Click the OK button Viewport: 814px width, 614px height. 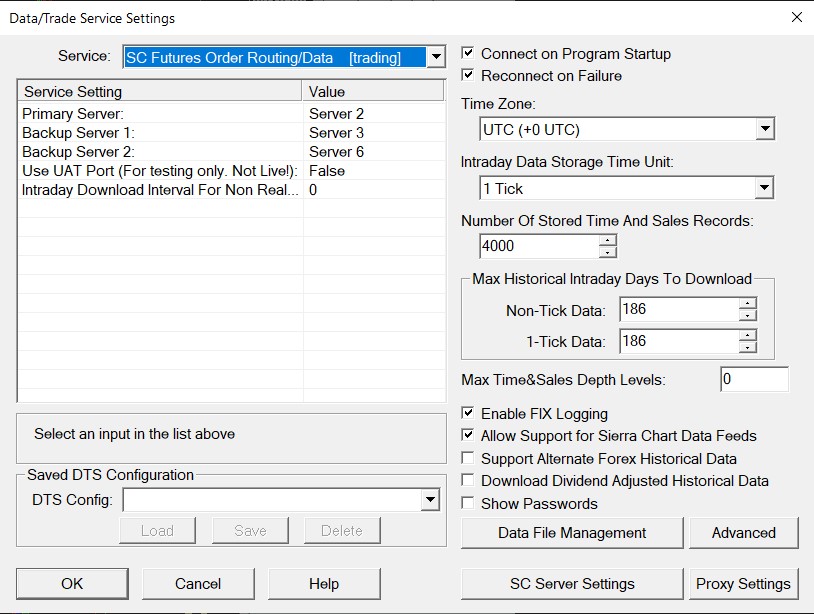pyautogui.click(x=72, y=584)
